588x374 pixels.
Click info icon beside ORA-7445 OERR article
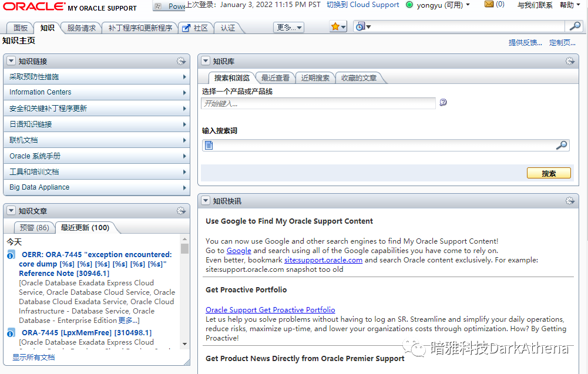pos(11,255)
